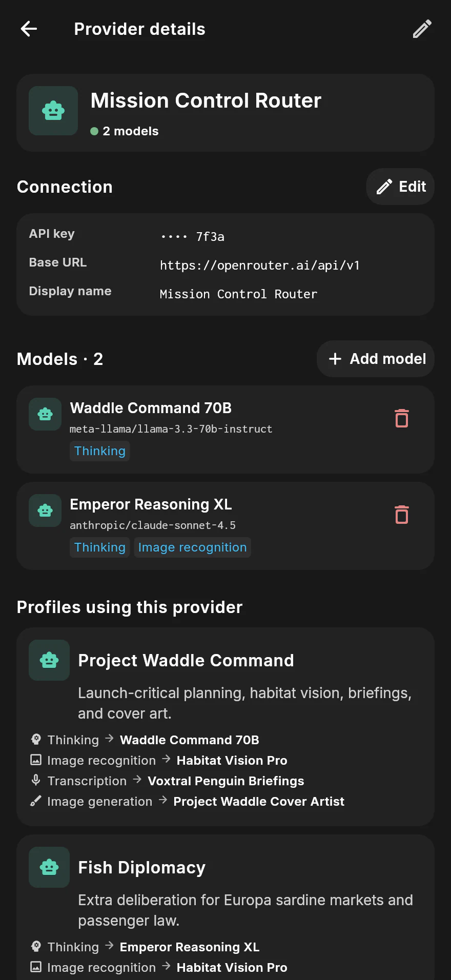Tap the Thinking tag on Emperor Reasoning XL
The image size is (451, 980).
[x=100, y=547]
